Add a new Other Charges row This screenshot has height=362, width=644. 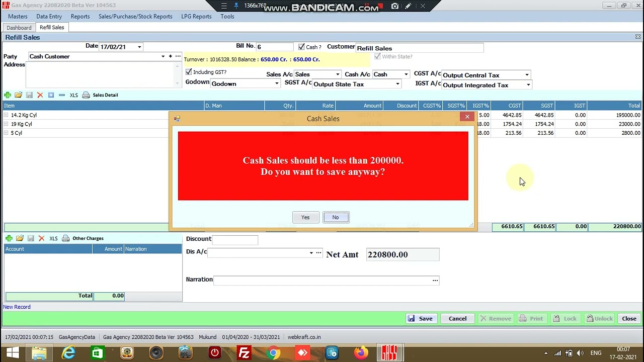click(x=9, y=238)
